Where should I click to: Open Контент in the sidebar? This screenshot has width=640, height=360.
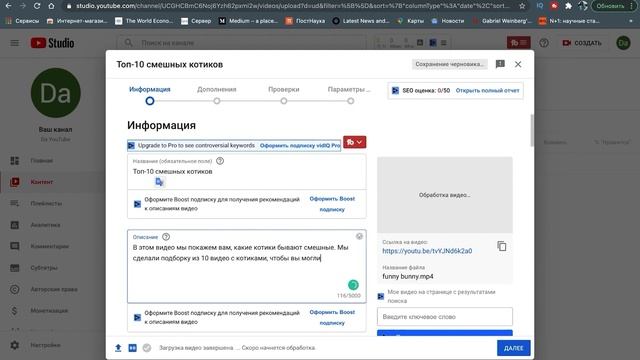(42, 182)
